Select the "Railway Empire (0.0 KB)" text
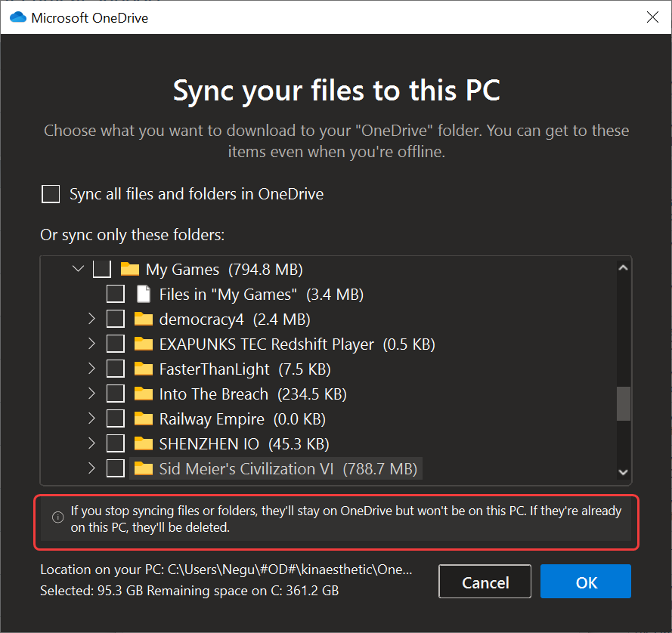 [243, 419]
